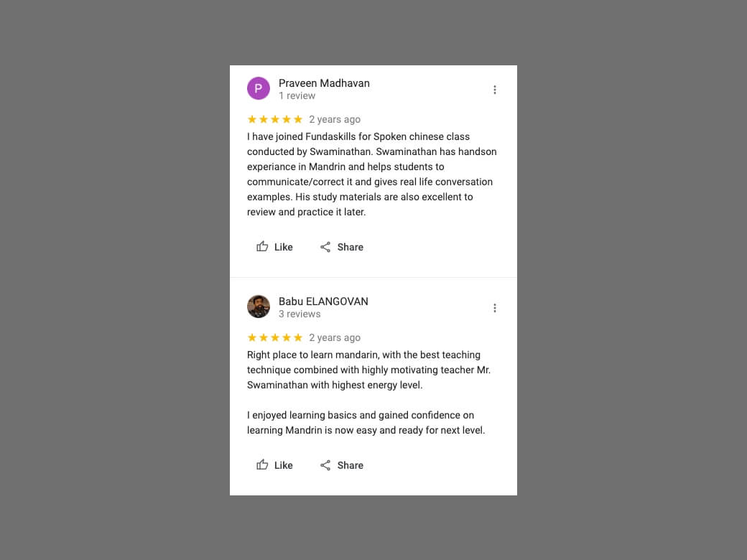Screen dimensions: 747x560
Task: Click Praveen's review text about Fundaskills
Action: click(371, 174)
